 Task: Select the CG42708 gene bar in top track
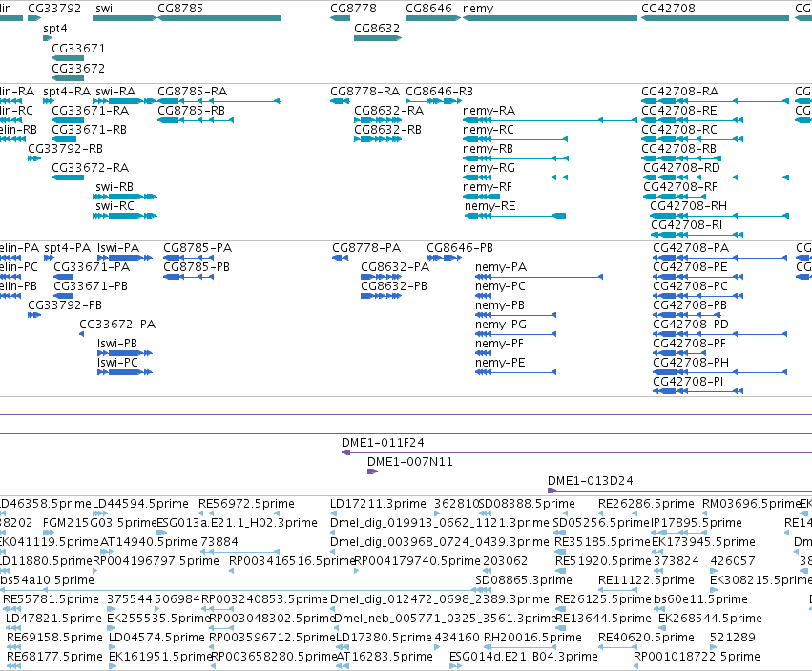716,18
